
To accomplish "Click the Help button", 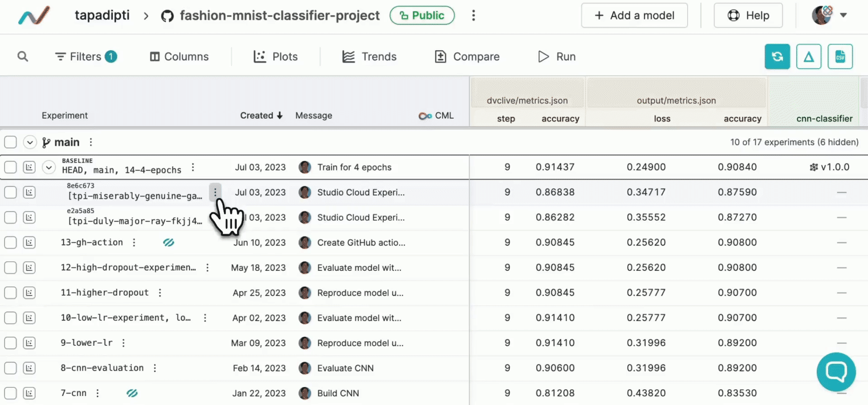I will point(748,15).
